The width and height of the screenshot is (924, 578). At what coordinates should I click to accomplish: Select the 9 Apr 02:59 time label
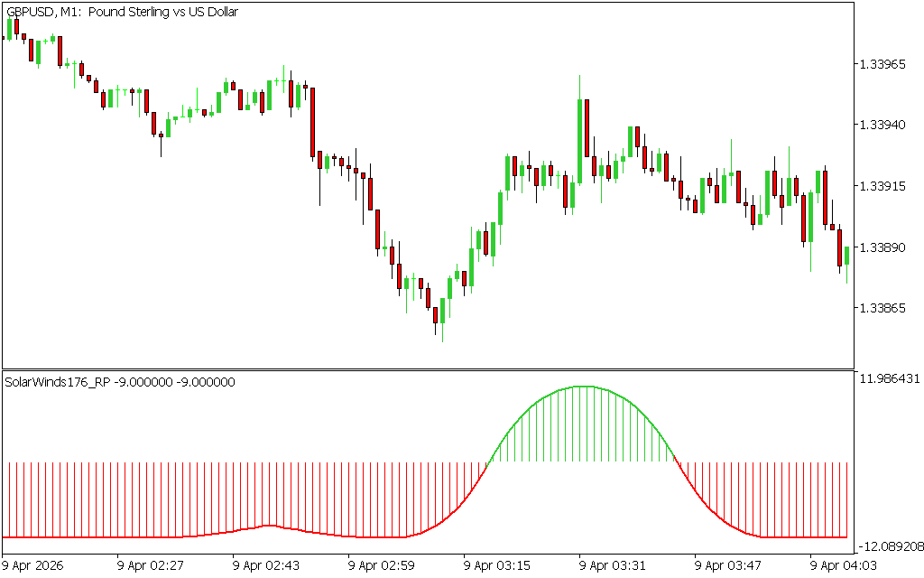pos(382,565)
